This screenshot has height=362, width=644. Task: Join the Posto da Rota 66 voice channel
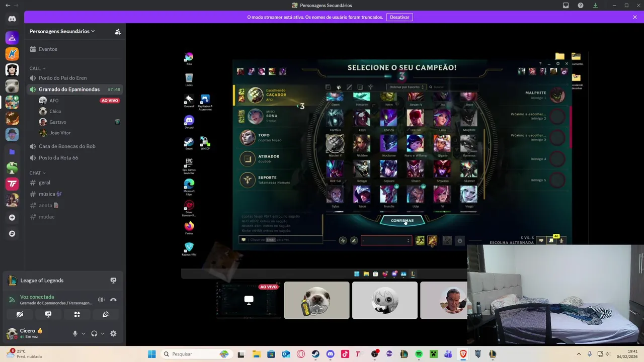(74, 158)
